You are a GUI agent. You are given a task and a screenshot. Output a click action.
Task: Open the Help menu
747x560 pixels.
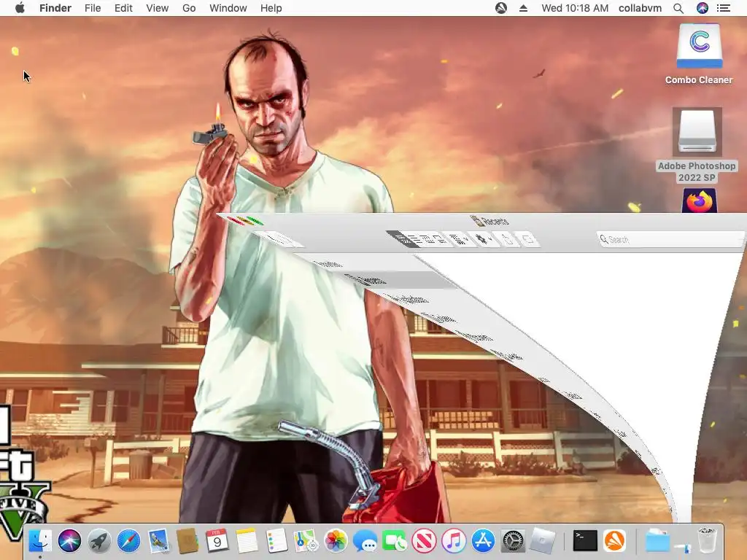pos(271,8)
